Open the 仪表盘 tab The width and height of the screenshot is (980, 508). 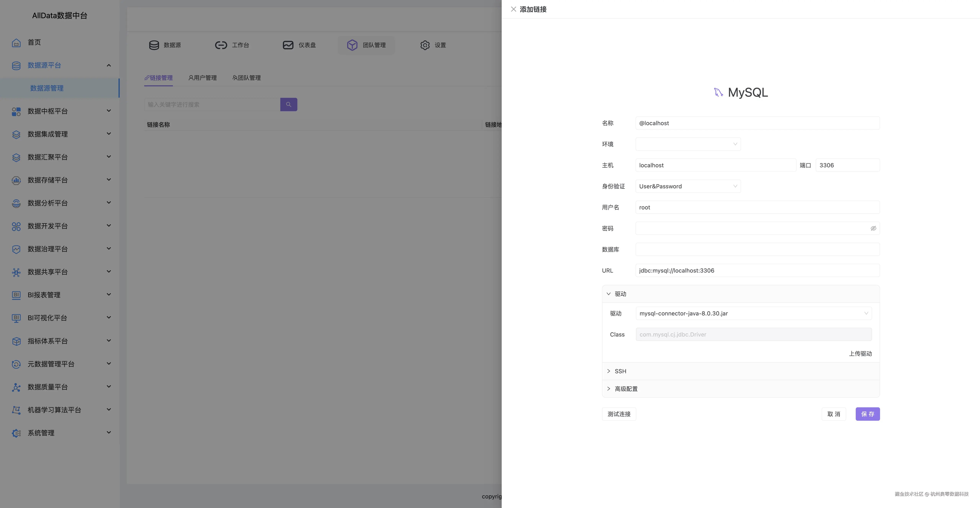(x=299, y=45)
